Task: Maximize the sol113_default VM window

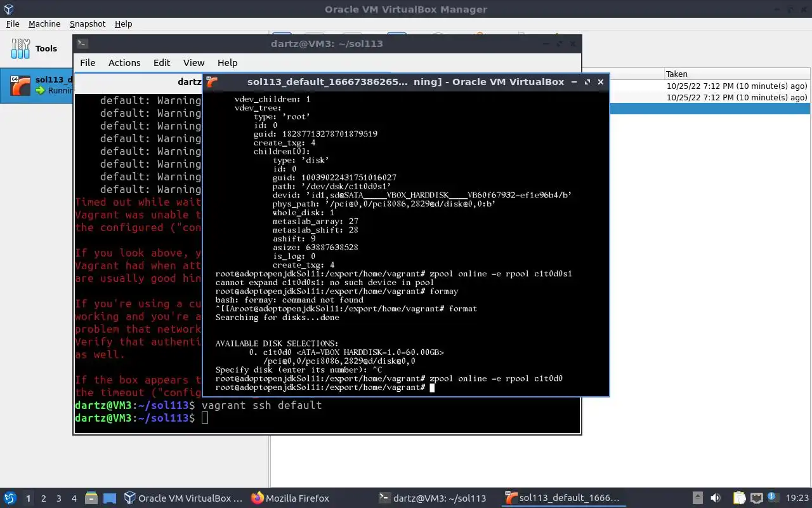Action: pos(587,82)
